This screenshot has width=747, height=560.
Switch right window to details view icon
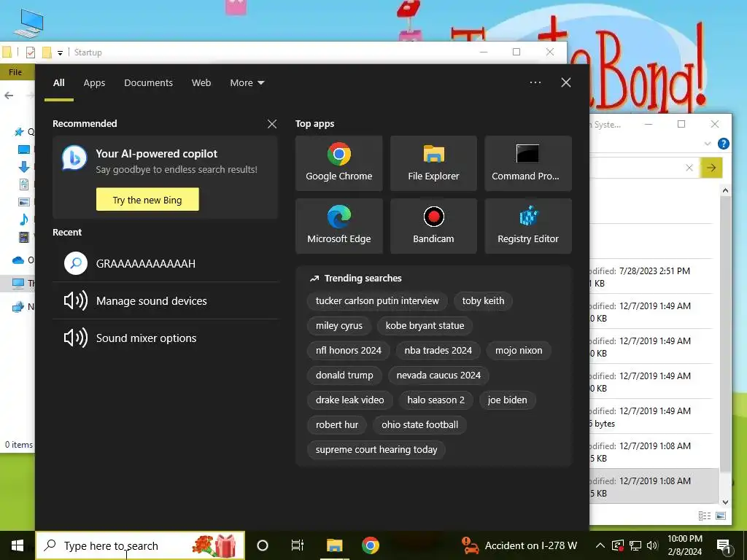click(704, 516)
